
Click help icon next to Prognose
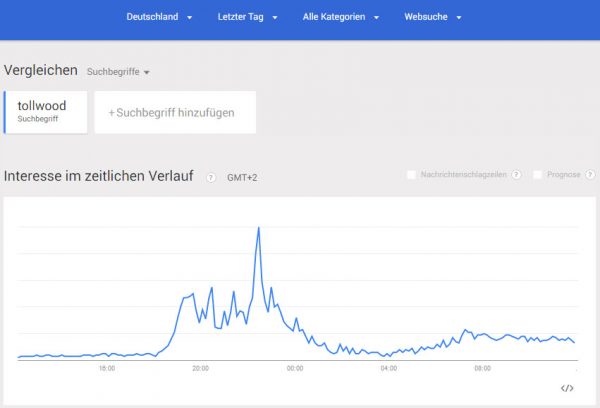pyautogui.click(x=587, y=175)
